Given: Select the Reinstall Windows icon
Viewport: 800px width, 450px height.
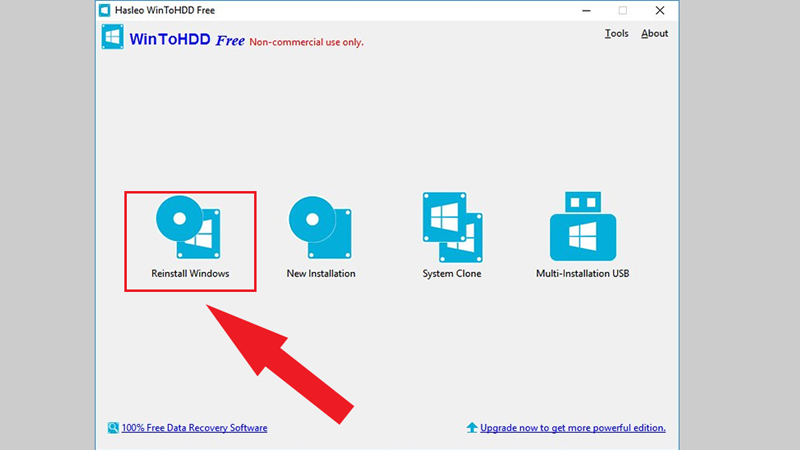Looking at the screenshot, I should tap(188, 227).
